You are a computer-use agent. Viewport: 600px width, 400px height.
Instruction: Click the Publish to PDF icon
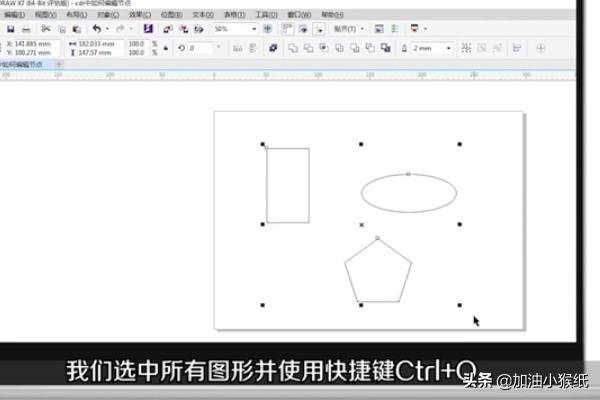[199, 29]
